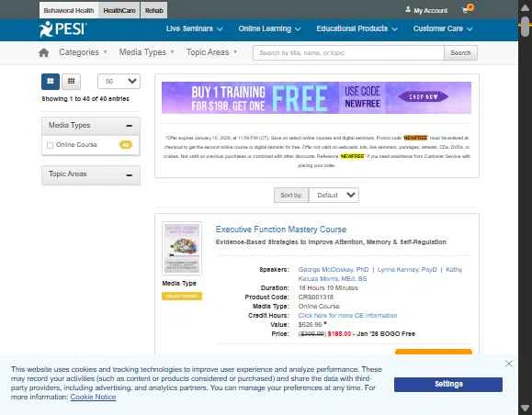
Task: Select the HealthCare tab
Action: coord(119,10)
